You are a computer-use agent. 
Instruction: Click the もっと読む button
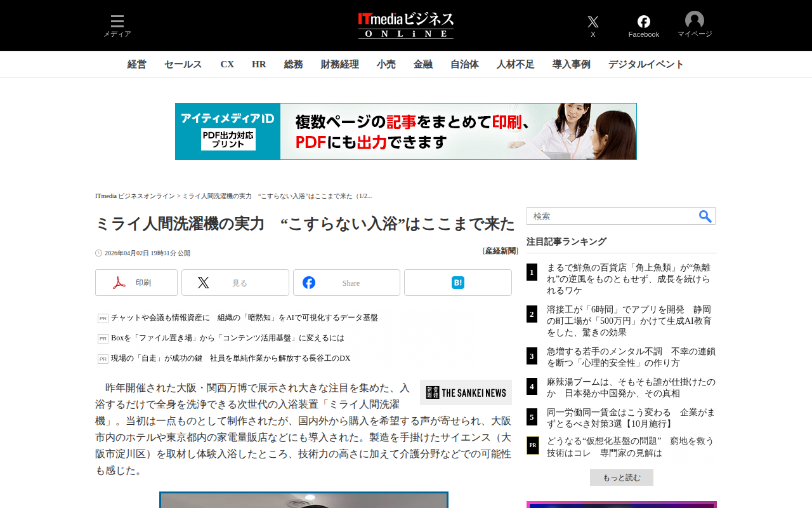point(622,478)
